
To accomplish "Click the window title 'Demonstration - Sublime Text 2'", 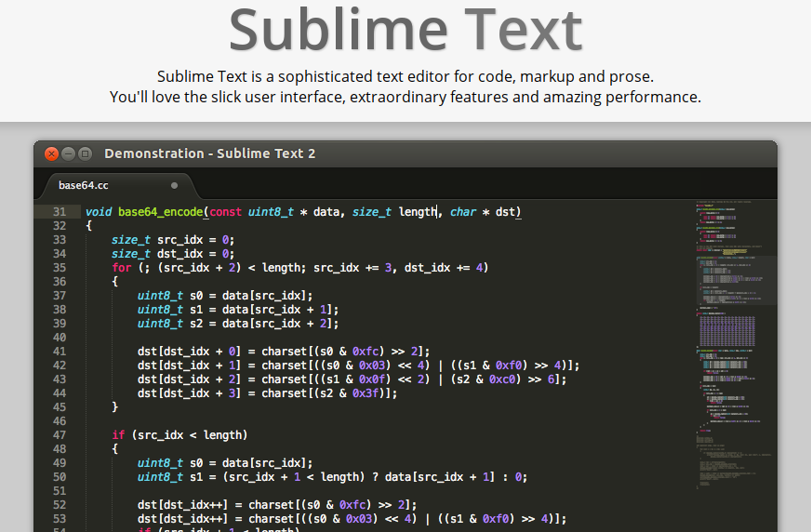I will click(209, 153).
